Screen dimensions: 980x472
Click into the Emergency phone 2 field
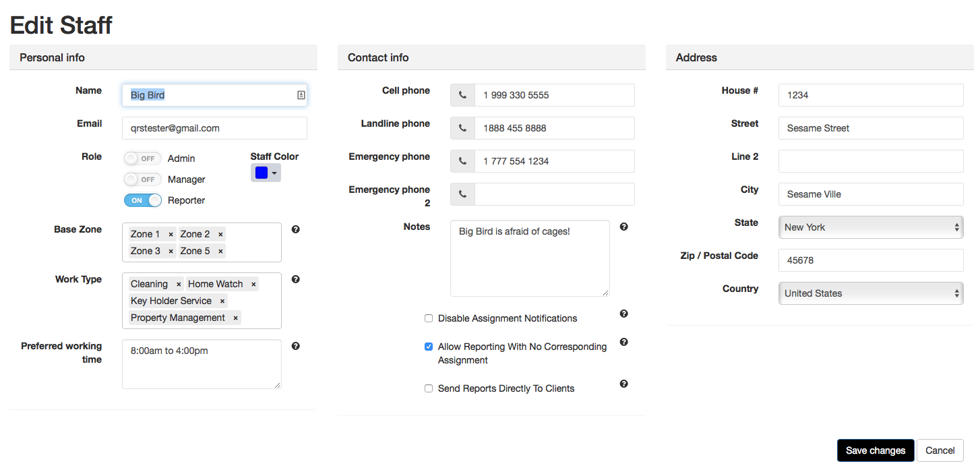(x=554, y=194)
